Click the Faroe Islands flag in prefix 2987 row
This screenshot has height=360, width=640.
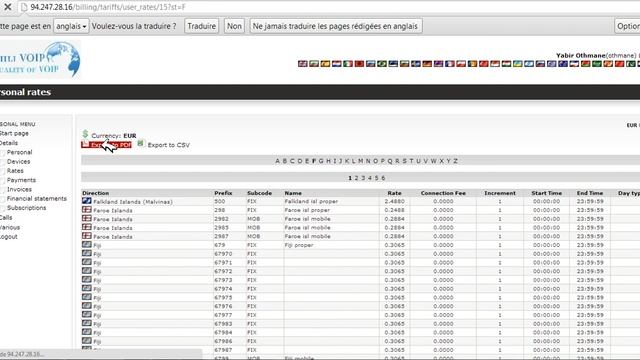coord(87,236)
